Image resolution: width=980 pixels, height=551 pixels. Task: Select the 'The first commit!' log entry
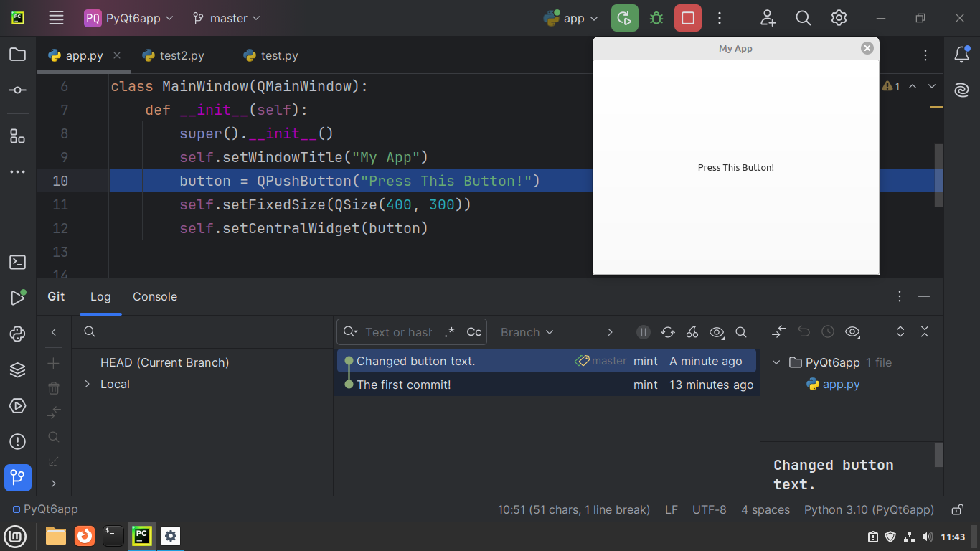pos(547,385)
